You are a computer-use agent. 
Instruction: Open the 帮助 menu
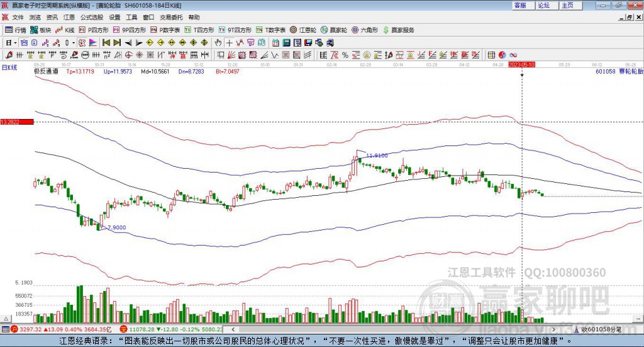point(194,17)
